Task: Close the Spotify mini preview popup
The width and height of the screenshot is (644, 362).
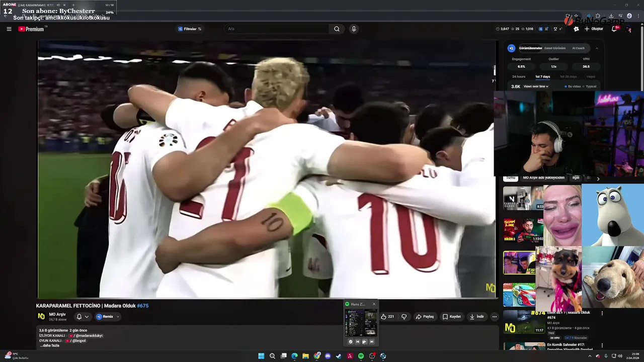Action: 374,304
